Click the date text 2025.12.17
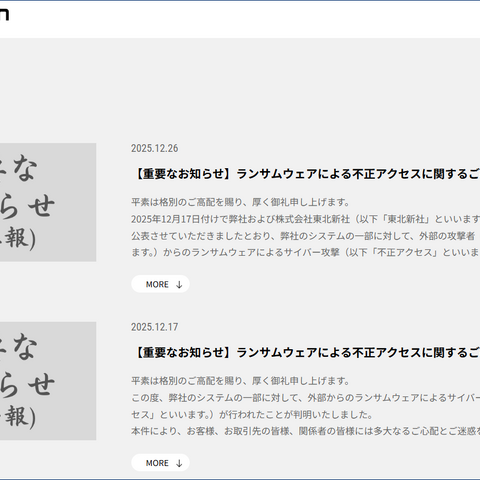The width and height of the screenshot is (480, 480). tap(154, 327)
